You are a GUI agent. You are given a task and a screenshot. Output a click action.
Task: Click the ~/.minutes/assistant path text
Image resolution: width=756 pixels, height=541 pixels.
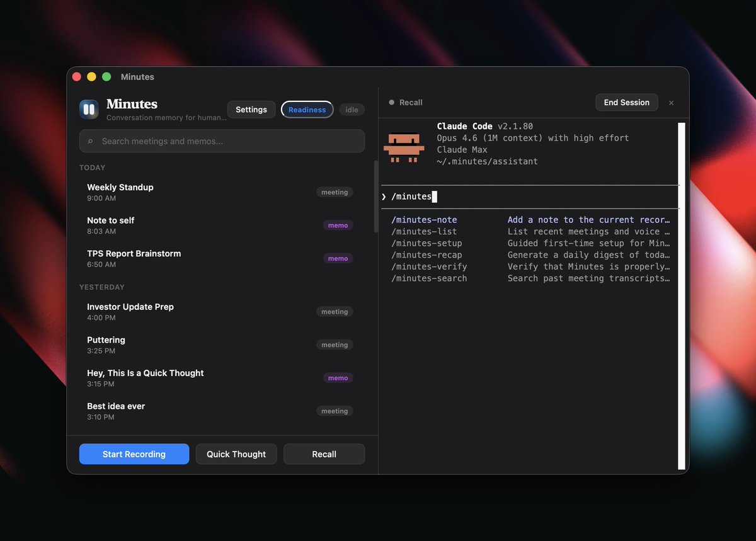488,161
